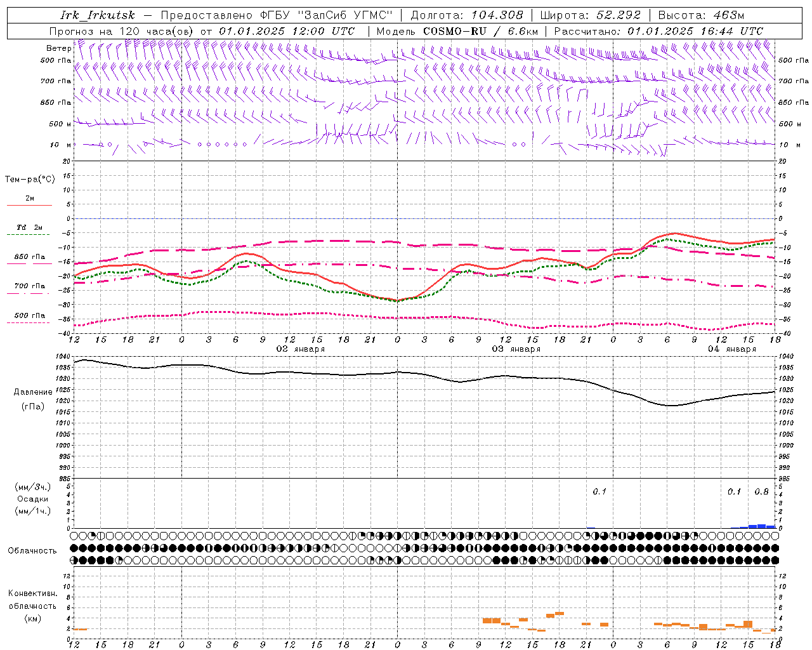Click the 2м temperature legend entry
Viewport: 812px width, 650px height.
pyautogui.click(x=30, y=199)
